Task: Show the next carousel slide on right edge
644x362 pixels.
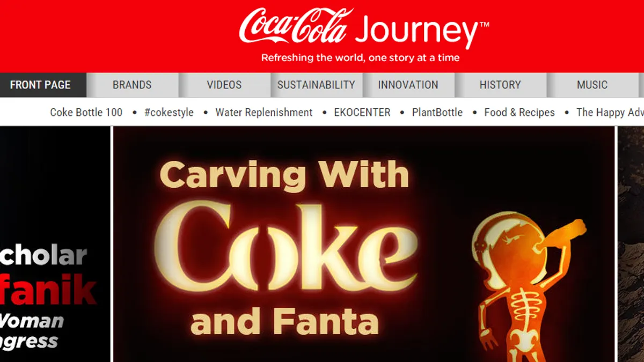Action: pyautogui.click(x=631, y=244)
